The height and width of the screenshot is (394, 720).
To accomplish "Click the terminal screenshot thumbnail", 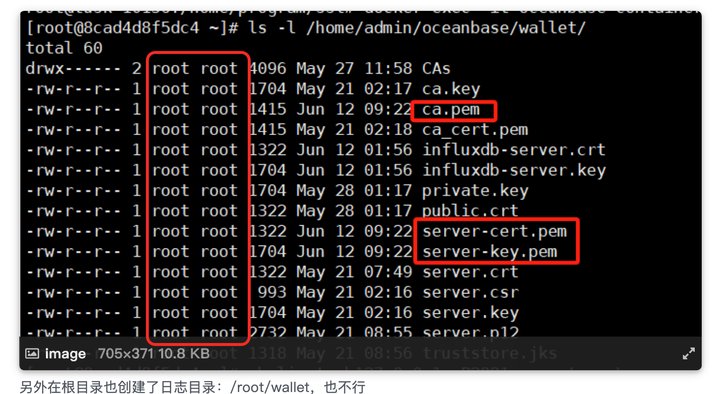I will (360, 190).
